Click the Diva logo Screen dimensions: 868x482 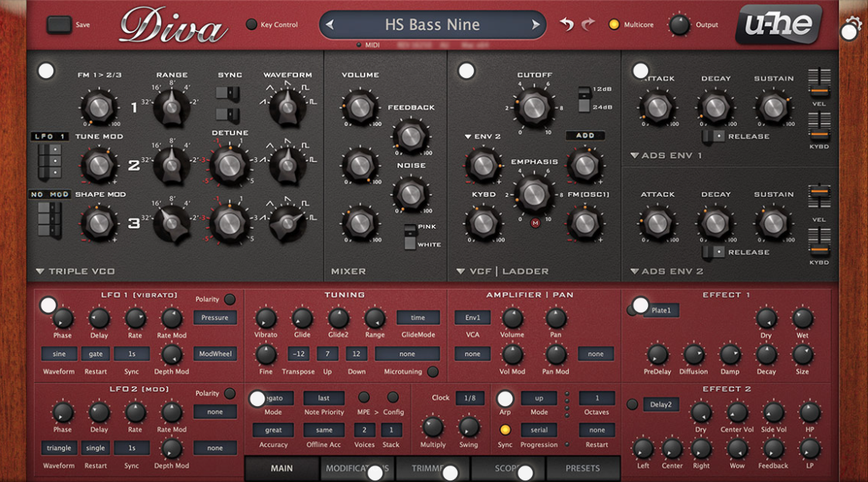(173, 27)
